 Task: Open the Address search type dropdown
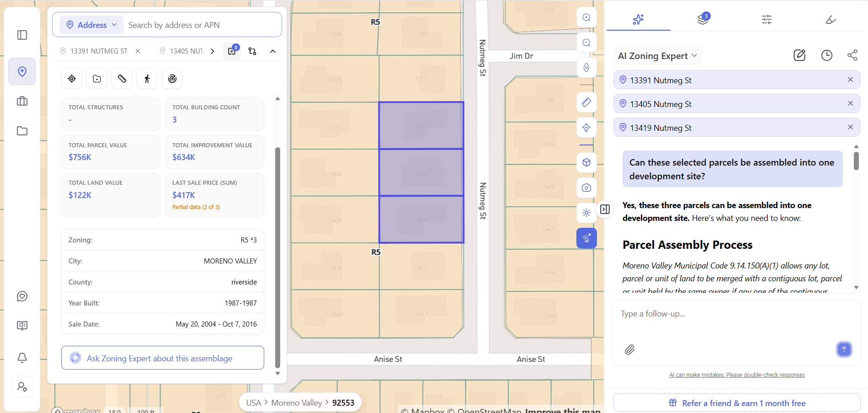click(92, 25)
